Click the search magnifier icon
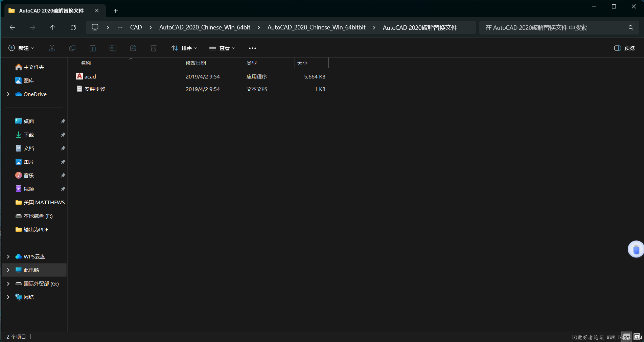644x342 pixels. click(x=631, y=27)
